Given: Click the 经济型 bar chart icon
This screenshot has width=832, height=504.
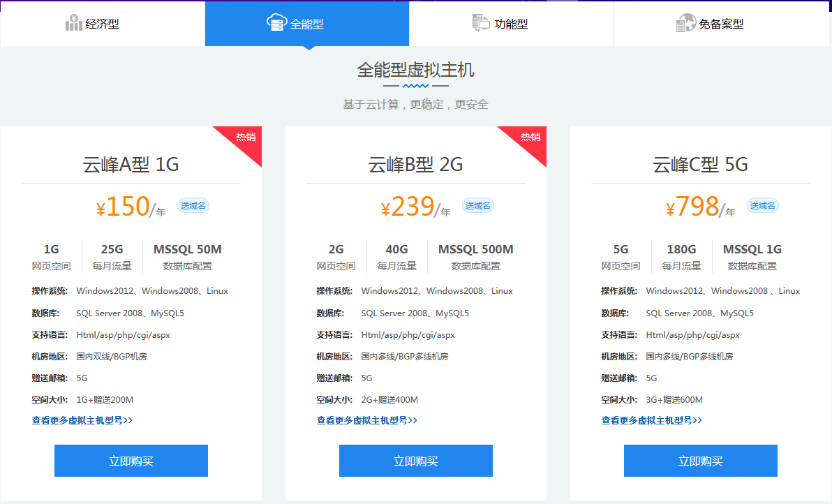Looking at the screenshot, I should click(73, 24).
